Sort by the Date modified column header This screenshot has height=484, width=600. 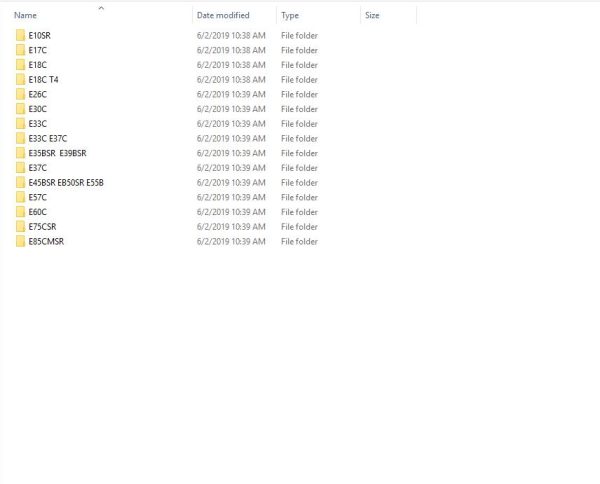pos(223,15)
